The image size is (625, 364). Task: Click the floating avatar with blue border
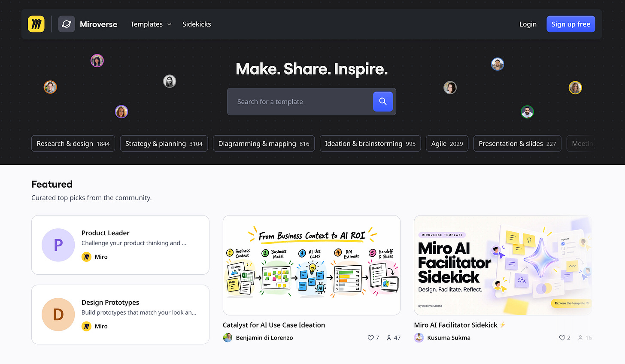pos(498,64)
